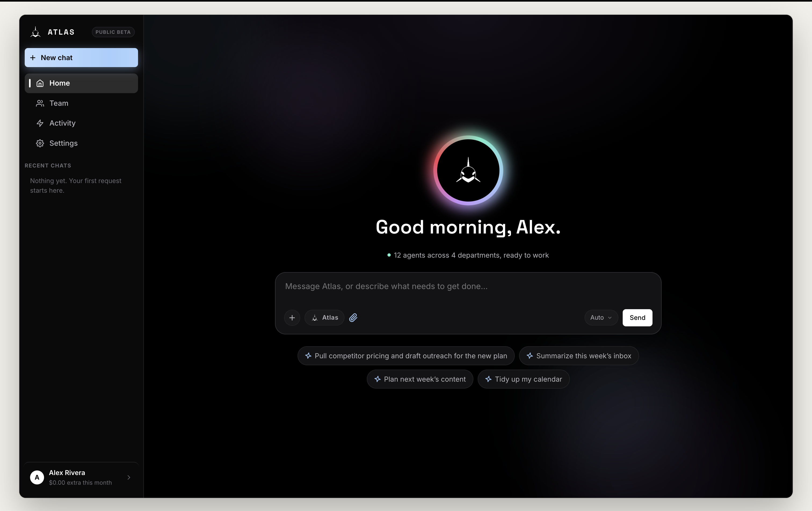Click the plus icon on New chat

pyautogui.click(x=33, y=58)
